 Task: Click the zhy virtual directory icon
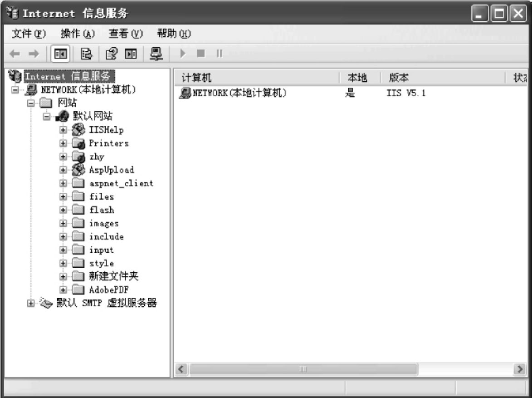(x=78, y=157)
